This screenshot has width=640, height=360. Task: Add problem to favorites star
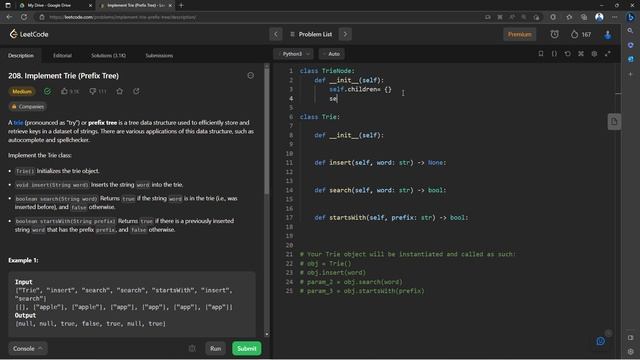click(120, 91)
